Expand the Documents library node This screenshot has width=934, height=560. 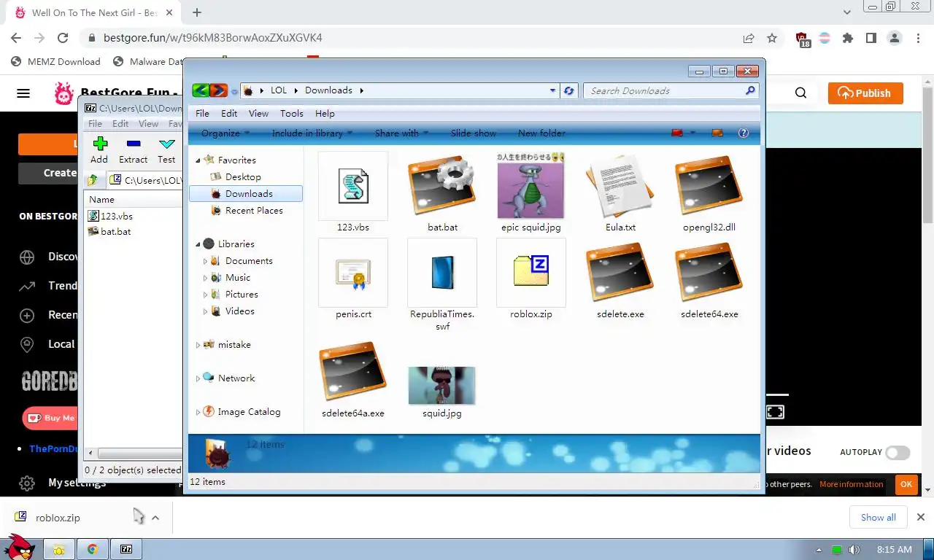[205, 261]
